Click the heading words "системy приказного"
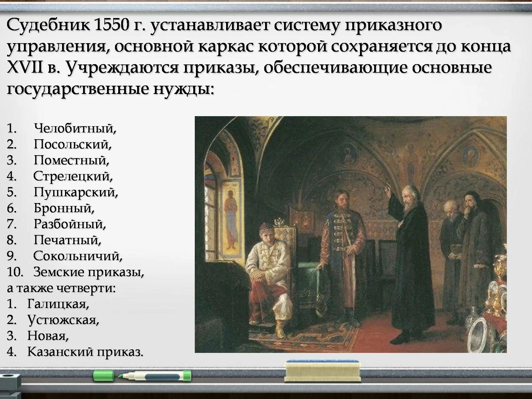 [358, 25]
